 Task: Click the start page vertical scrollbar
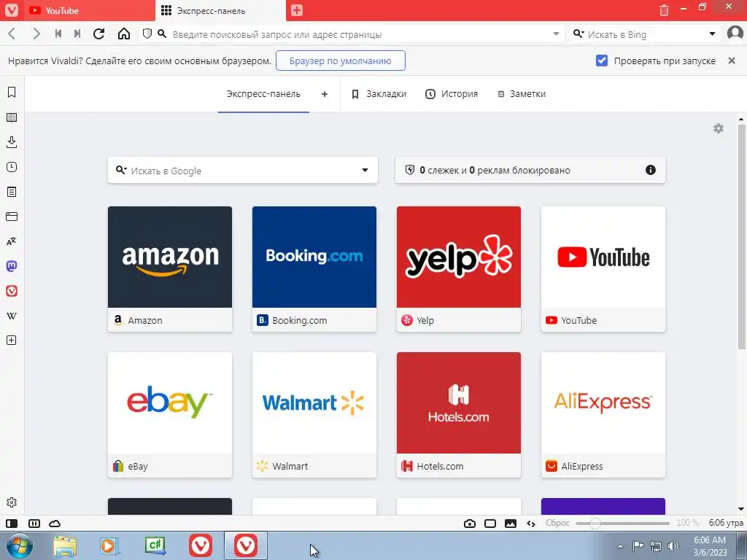742,237
